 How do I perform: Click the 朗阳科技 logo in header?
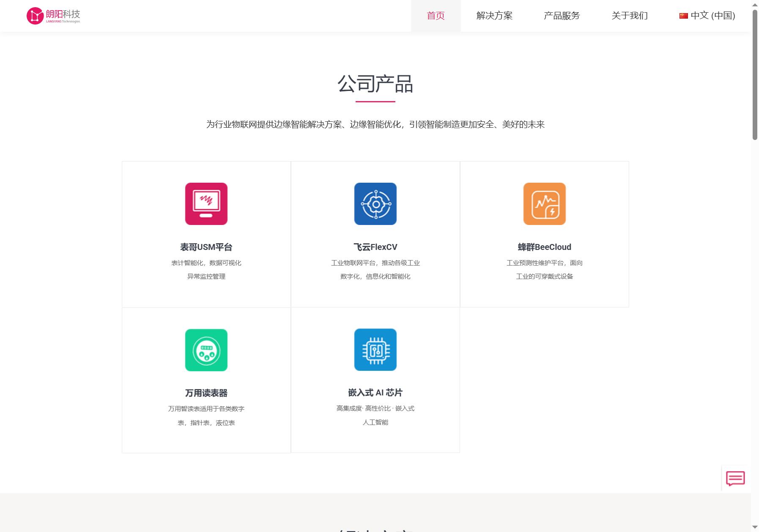coord(53,16)
